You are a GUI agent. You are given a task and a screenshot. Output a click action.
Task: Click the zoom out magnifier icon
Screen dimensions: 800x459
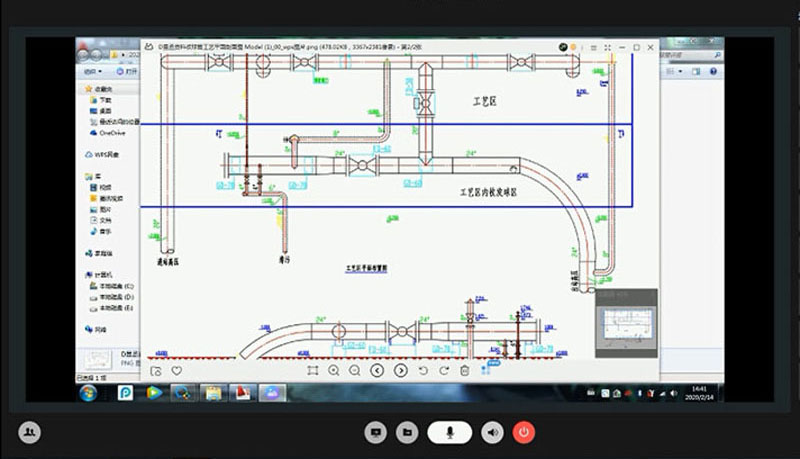[354, 370]
